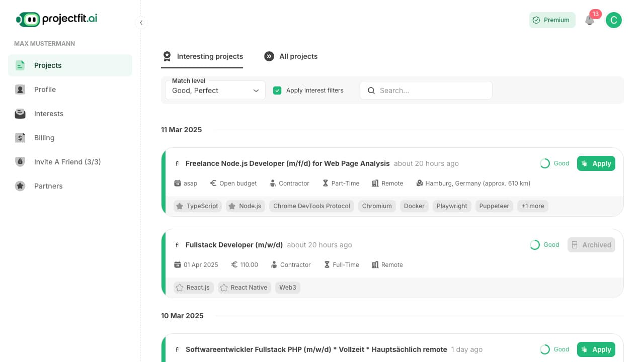Click the Profile avatar icon in sidebar
The height and width of the screenshot is (362, 644).
coord(20,89)
